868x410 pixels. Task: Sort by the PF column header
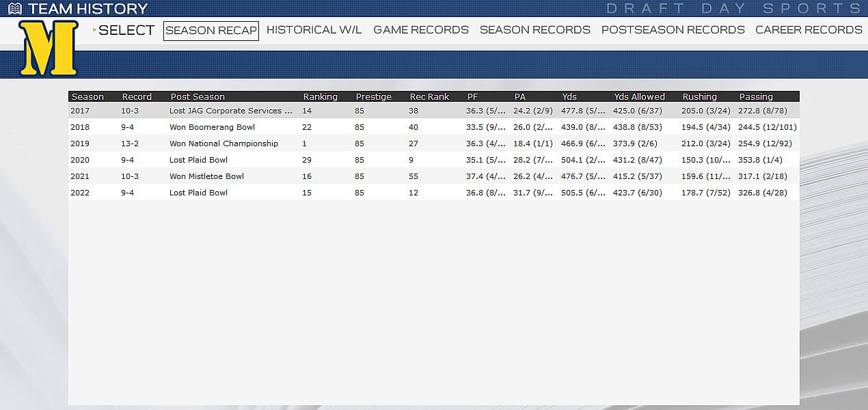click(473, 97)
